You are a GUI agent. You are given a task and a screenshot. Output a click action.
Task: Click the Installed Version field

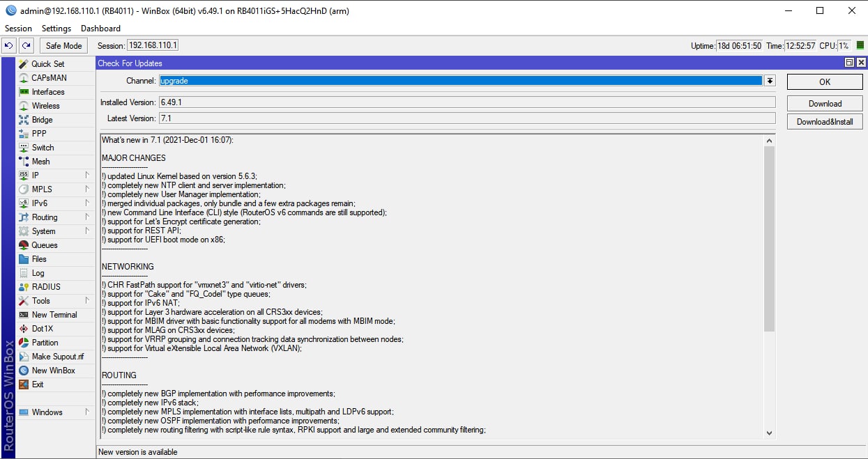pos(467,102)
